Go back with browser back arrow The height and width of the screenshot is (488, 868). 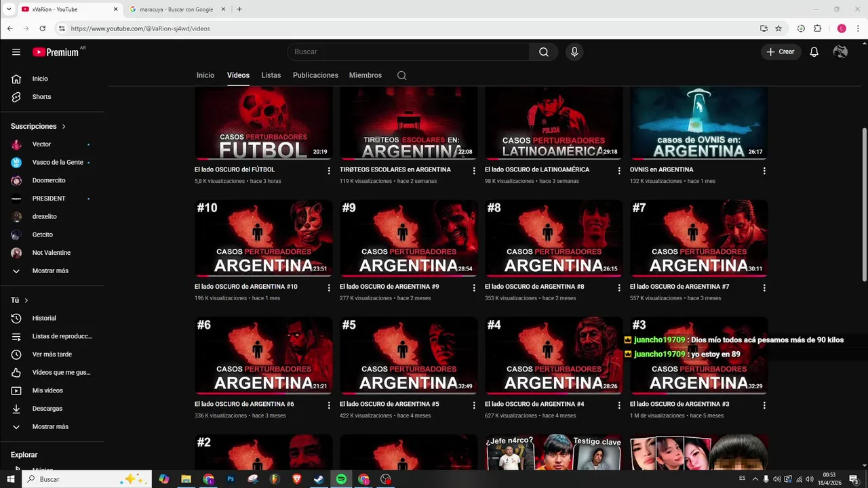pos(10,28)
